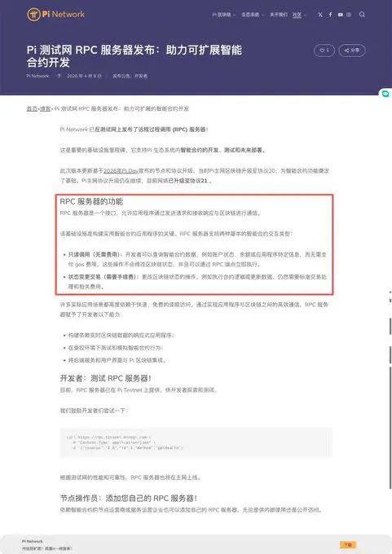Screen dimensions: 392x554
Task: Open the 2026年Pi Day link
Action: click(121, 170)
